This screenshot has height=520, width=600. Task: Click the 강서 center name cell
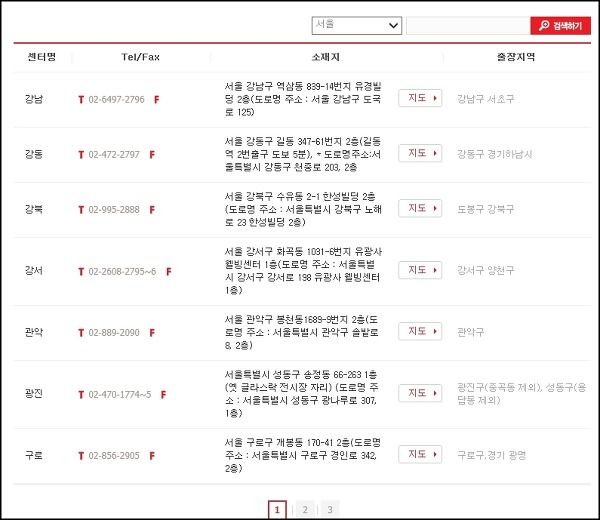point(34,271)
